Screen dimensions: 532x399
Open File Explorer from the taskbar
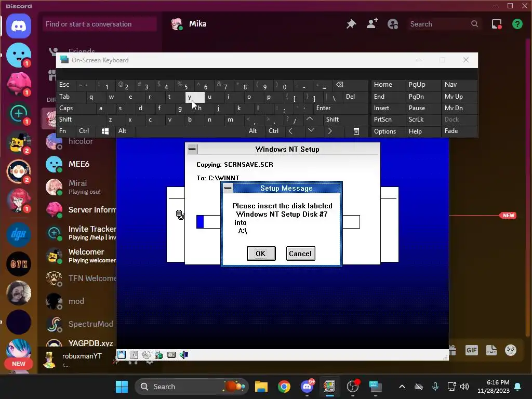(261, 387)
